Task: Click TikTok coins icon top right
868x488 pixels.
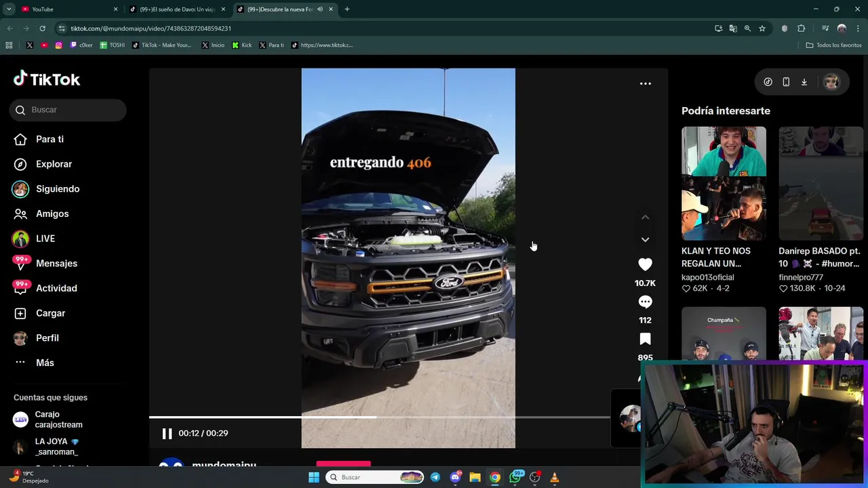Action: click(768, 82)
